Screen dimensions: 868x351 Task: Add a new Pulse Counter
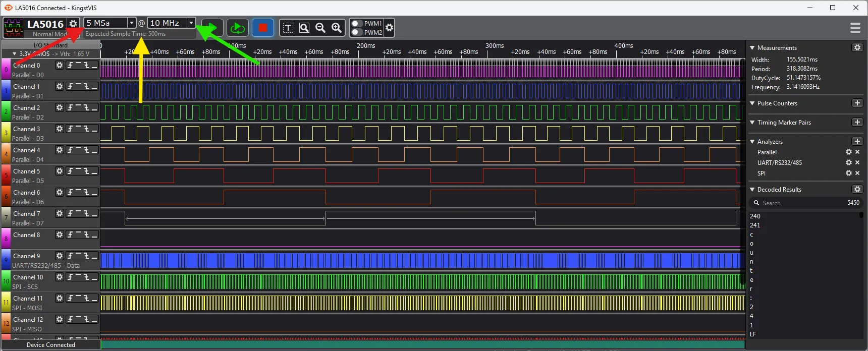pos(857,103)
